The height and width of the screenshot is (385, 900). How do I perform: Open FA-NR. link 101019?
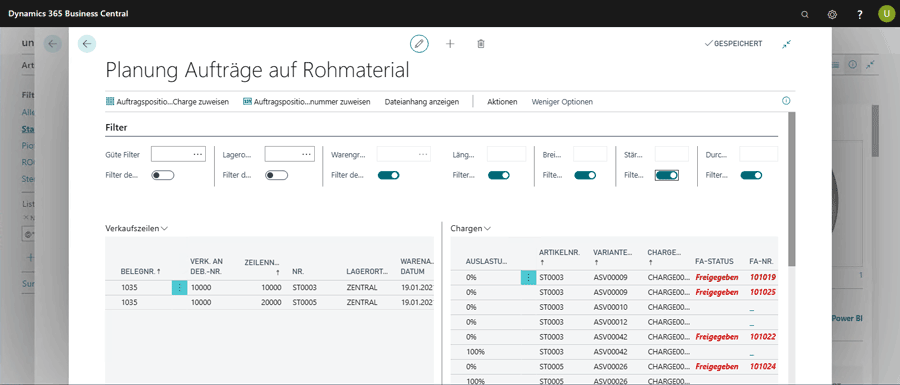[763, 277]
